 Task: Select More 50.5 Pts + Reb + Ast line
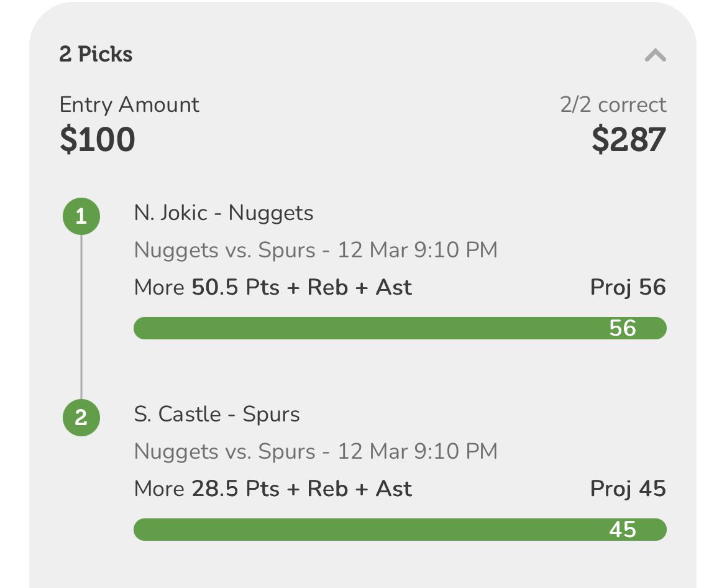pyautogui.click(x=273, y=287)
